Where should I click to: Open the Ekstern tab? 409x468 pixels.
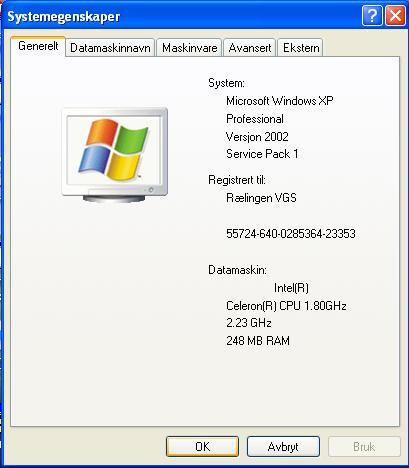[x=301, y=48]
